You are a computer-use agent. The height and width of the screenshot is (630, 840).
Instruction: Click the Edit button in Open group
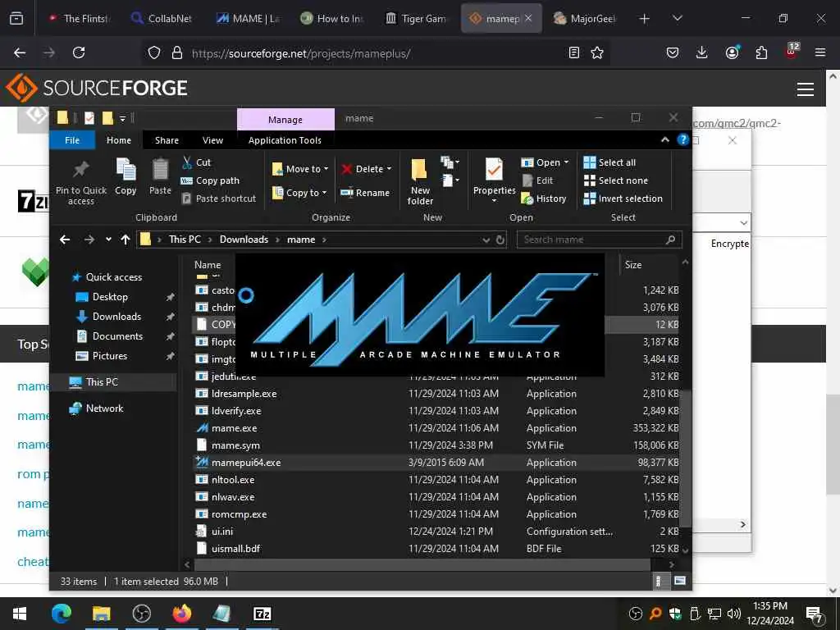(538, 180)
